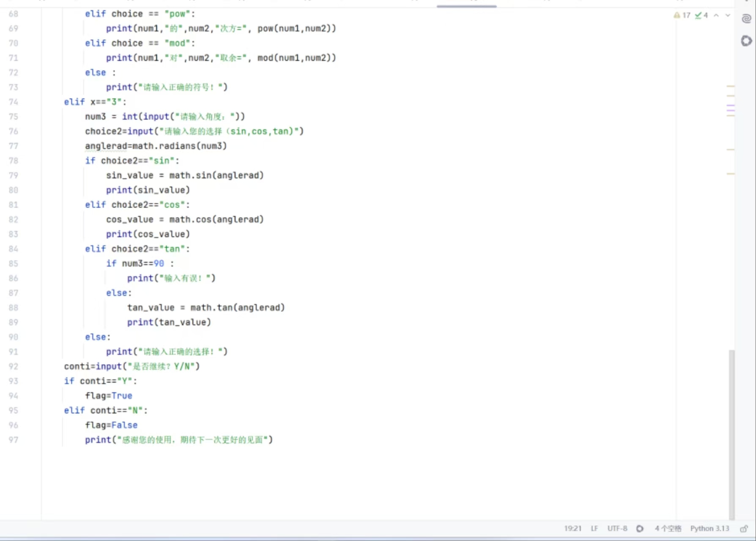Screen dimensions: 756x541
Task: Click the 'pow(num1,num2))' call on line 69
Action: coord(297,28)
